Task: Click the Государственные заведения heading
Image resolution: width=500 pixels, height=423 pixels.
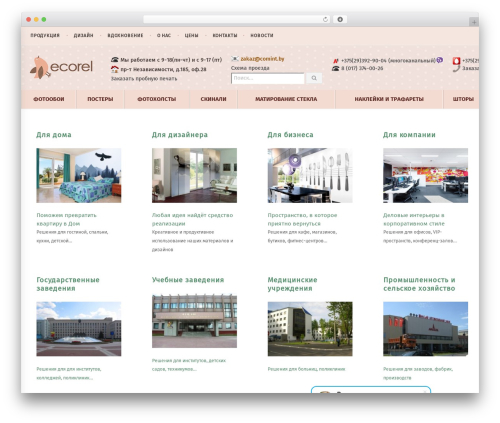Action: pyautogui.click(x=68, y=284)
